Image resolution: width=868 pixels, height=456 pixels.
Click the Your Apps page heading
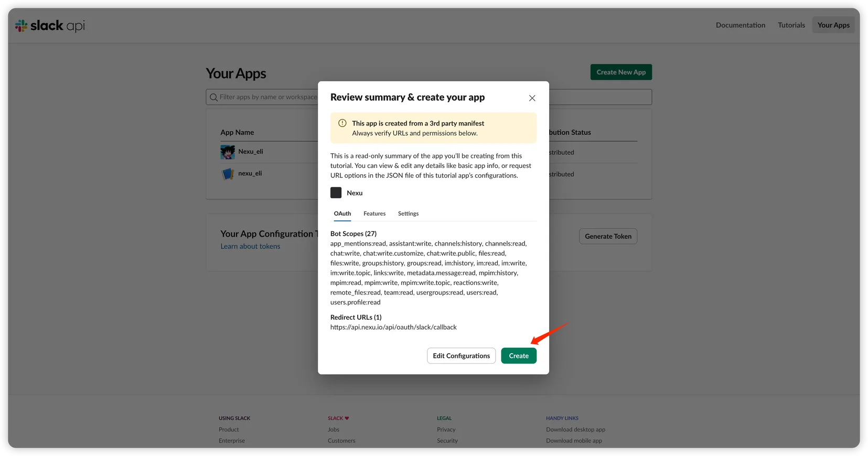pyautogui.click(x=236, y=73)
